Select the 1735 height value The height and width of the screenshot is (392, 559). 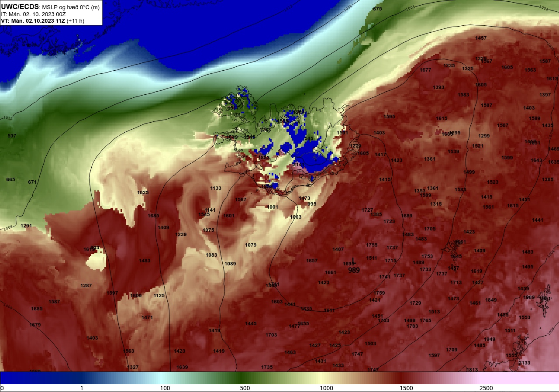click(x=267, y=367)
